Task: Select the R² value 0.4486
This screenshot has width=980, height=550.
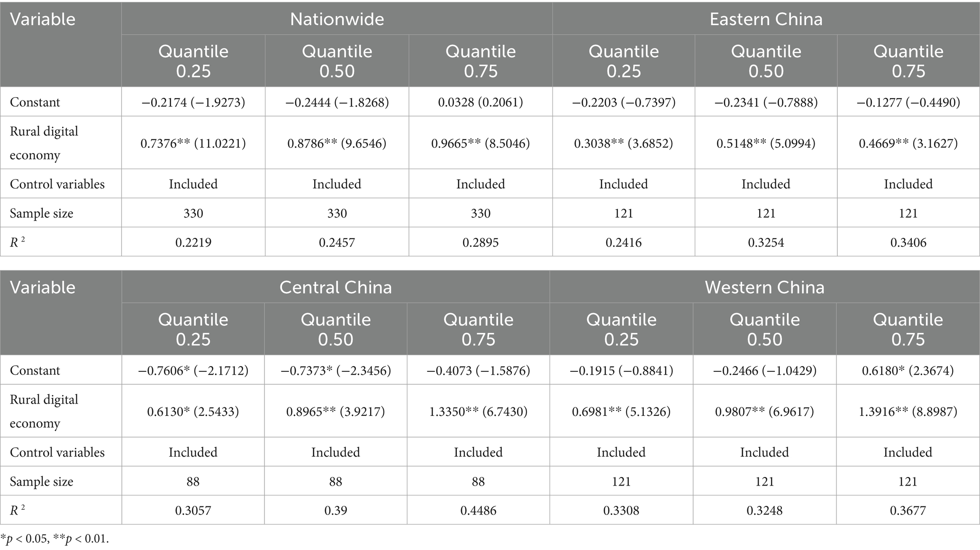Action: [x=478, y=511]
